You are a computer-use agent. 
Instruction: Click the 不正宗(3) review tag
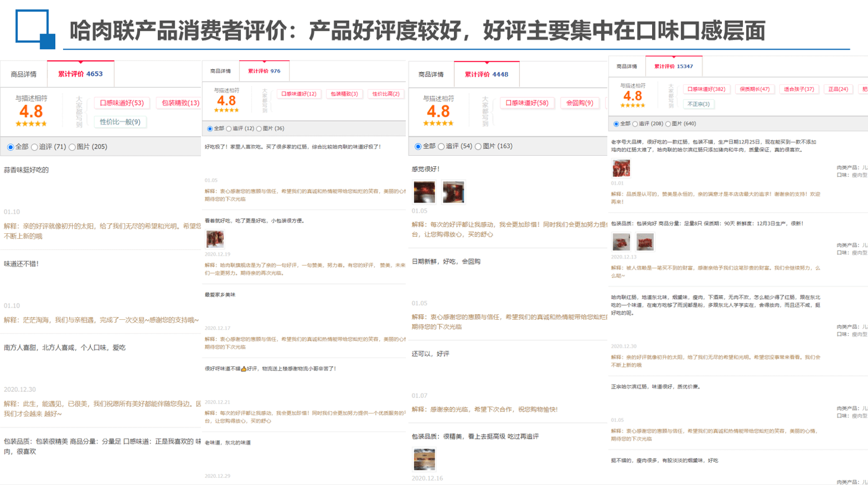click(x=698, y=104)
